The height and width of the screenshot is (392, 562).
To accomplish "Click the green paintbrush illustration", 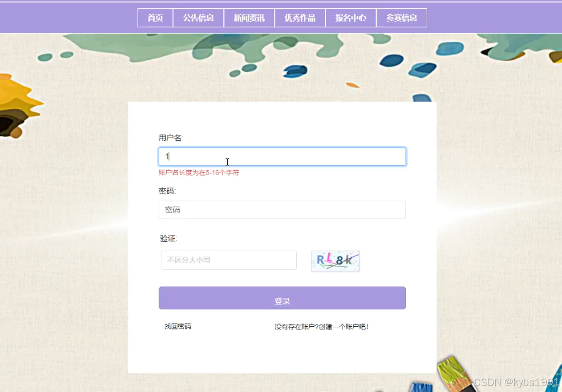I will click(455, 374).
